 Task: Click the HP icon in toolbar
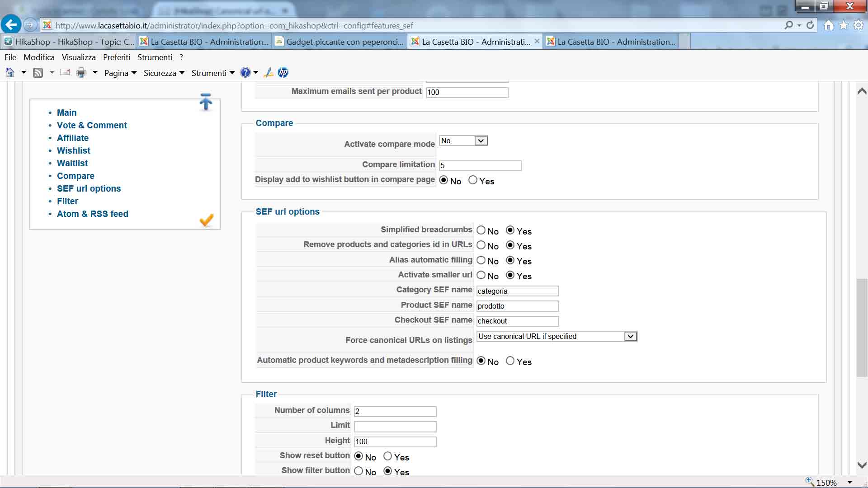tap(283, 72)
